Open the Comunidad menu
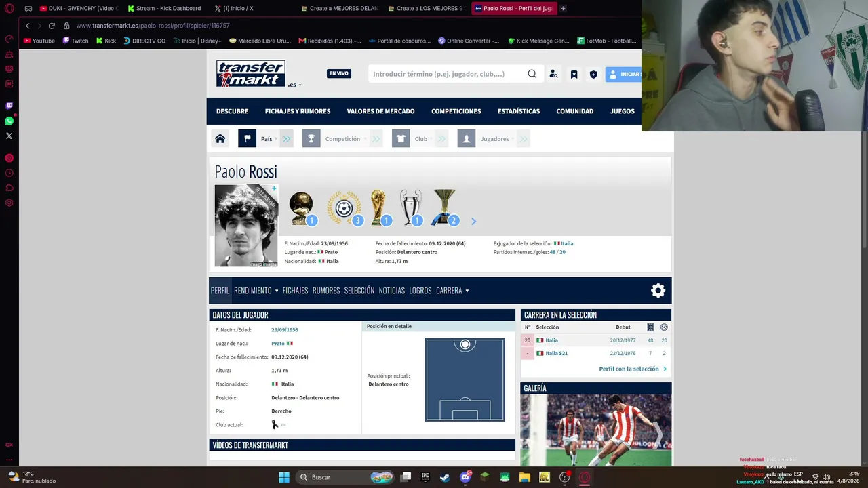The width and height of the screenshot is (868, 488). tap(575, 111)
